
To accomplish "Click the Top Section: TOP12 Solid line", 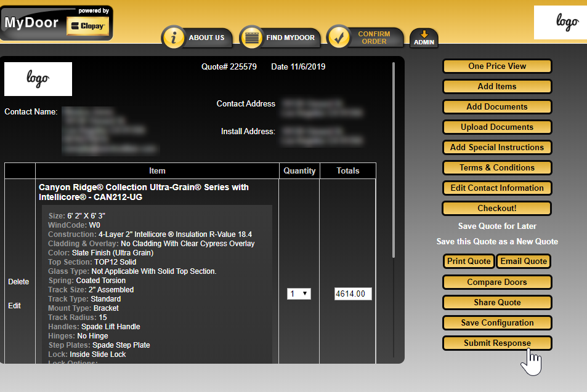I will coord(92,262).
